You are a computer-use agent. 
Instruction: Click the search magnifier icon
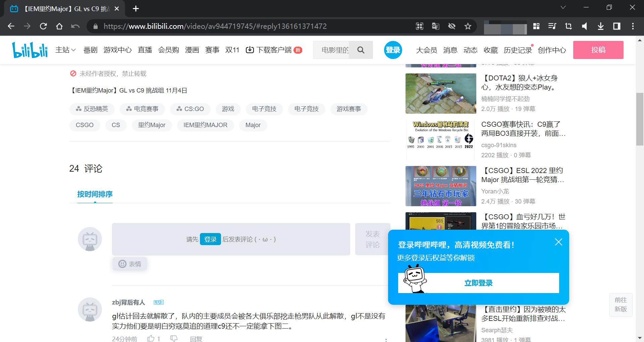[361, 50]
